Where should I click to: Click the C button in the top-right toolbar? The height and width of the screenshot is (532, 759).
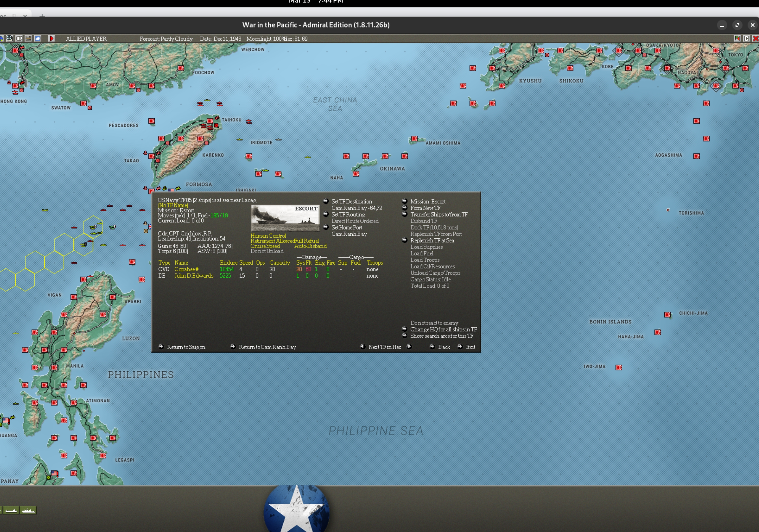pos(746,38)
